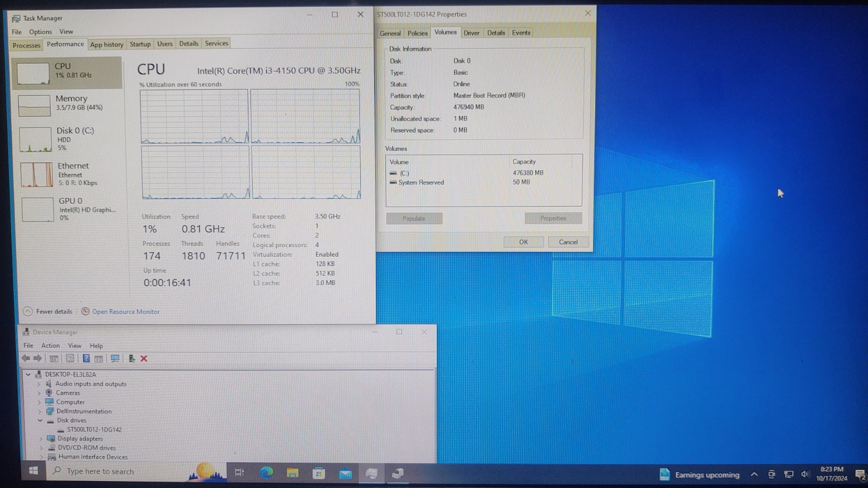
Task: Click OK in the disk Properties dialog
Action: click(x=523, y=242)
